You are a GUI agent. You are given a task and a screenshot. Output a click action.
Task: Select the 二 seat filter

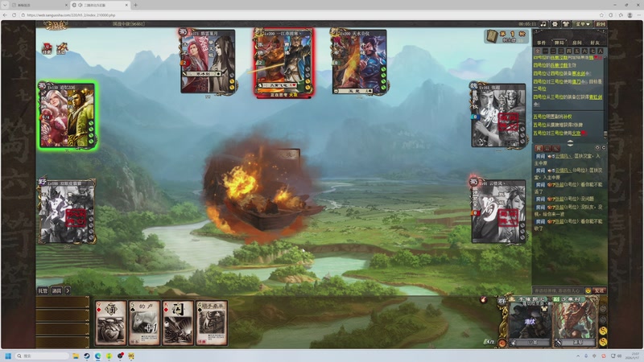(x=553, y=51)
